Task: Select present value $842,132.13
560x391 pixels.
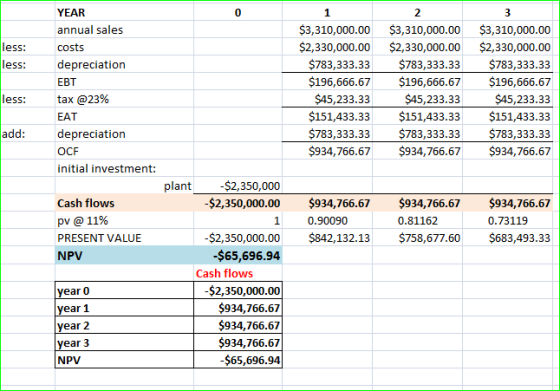Action: point(327,238)
